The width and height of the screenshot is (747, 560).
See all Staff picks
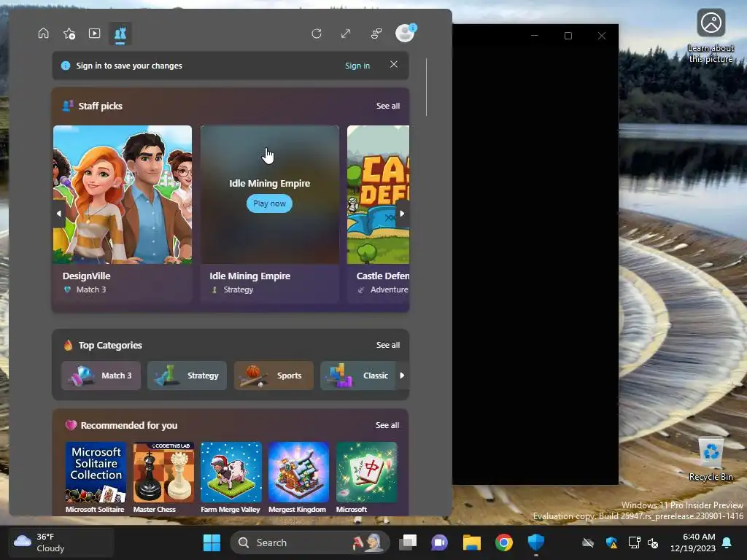388,106
